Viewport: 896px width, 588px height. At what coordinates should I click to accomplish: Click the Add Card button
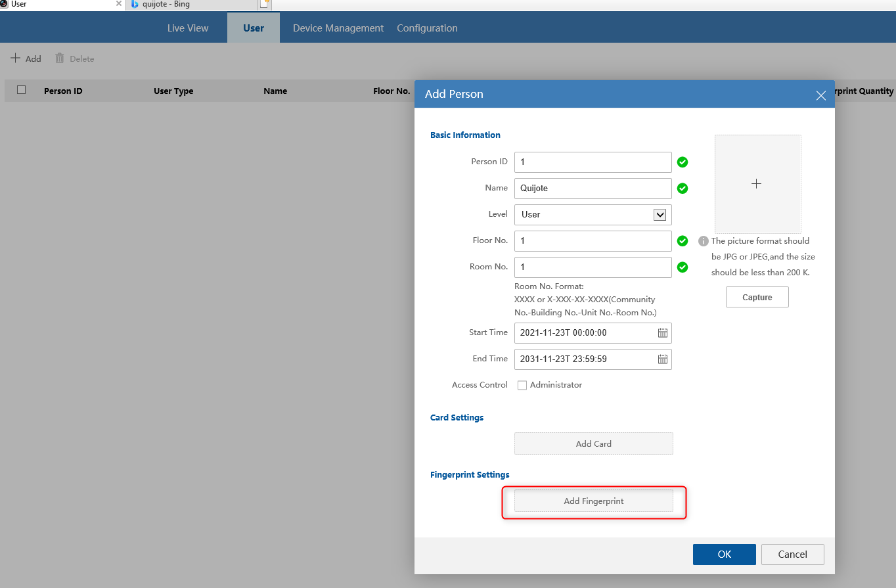594,443
